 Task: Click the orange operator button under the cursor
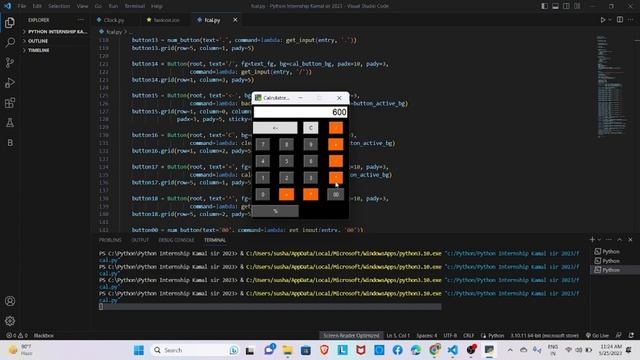pyautogui.click(x=336, y=178)
